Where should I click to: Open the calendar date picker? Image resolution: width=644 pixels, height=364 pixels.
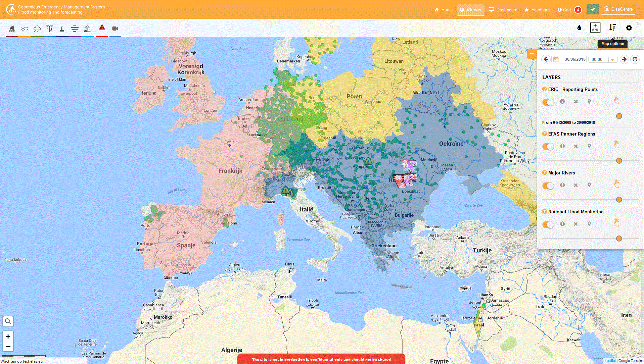(556, 59)
